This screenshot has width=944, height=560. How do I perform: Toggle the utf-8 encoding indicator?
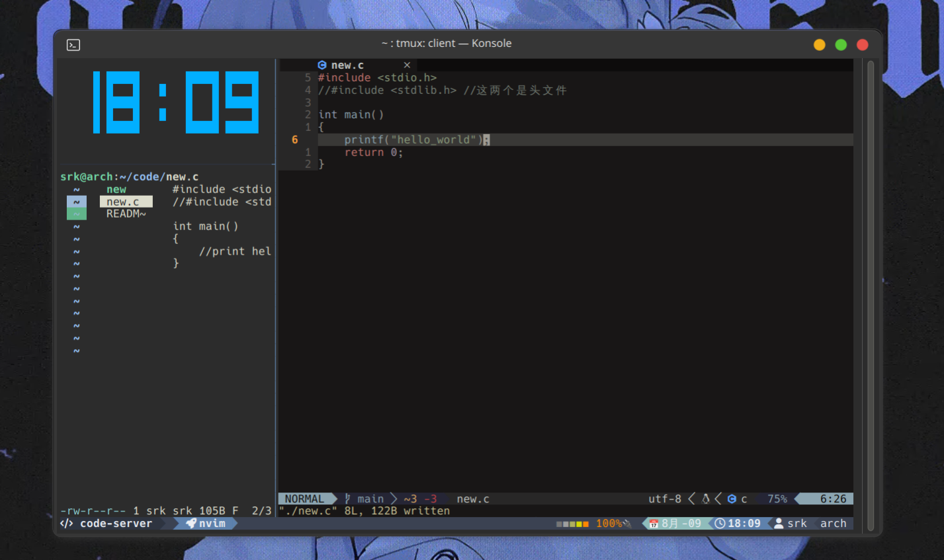tap(665, 499)
